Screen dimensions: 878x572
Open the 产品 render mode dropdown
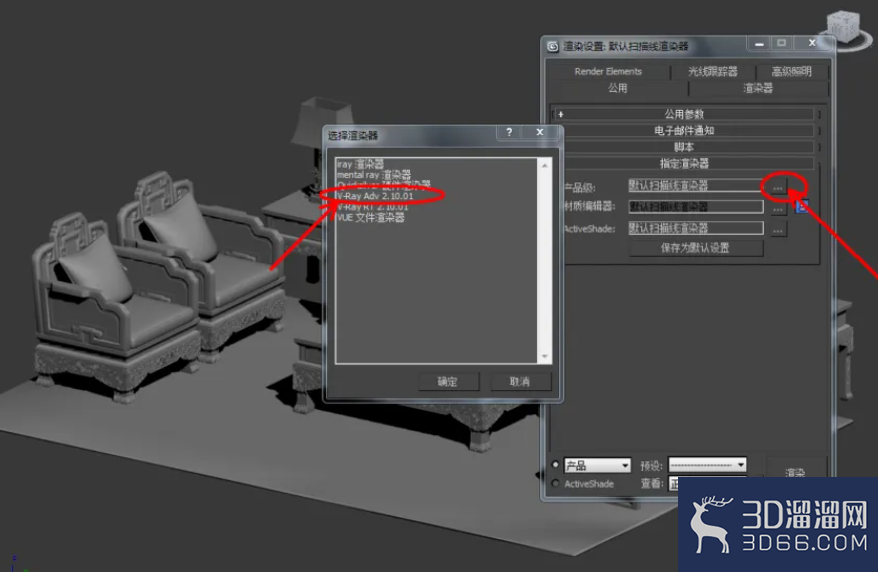[x=597, y=465]
